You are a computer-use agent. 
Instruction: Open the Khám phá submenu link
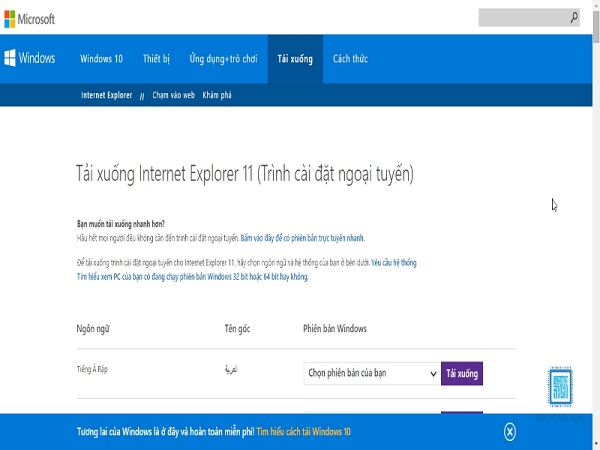217,95
